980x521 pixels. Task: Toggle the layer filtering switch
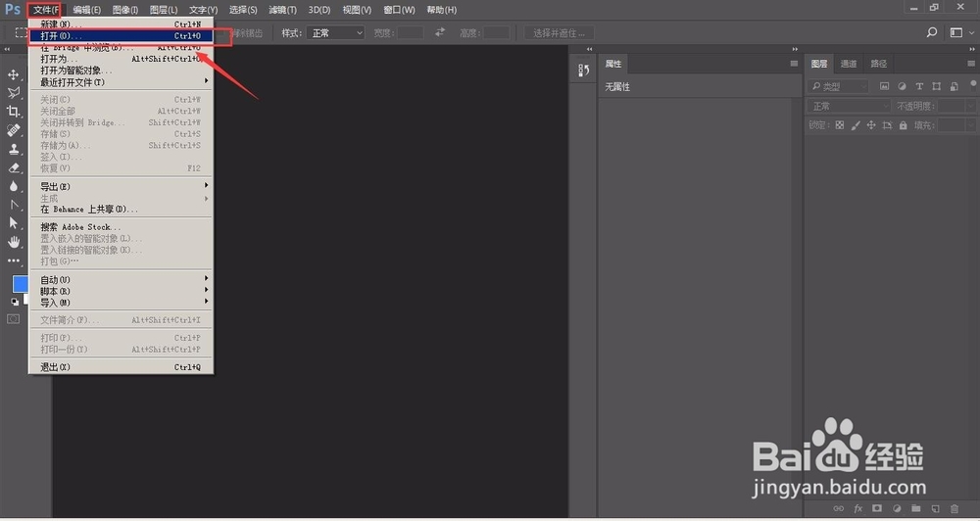[974, 84]
